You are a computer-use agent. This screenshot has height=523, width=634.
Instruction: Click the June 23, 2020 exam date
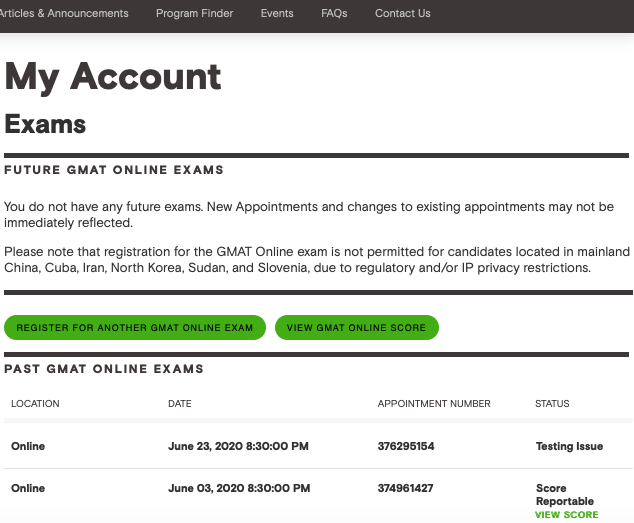[x=238, y=446]
